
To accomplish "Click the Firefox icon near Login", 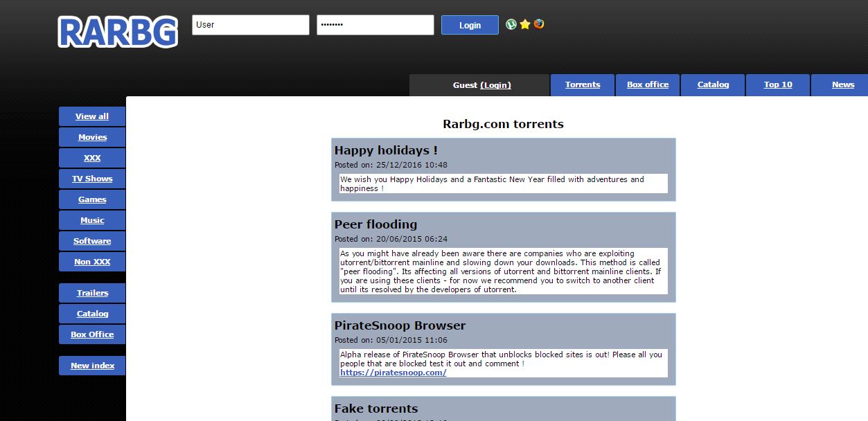I will pyautogui.click(x=539, y=24).
